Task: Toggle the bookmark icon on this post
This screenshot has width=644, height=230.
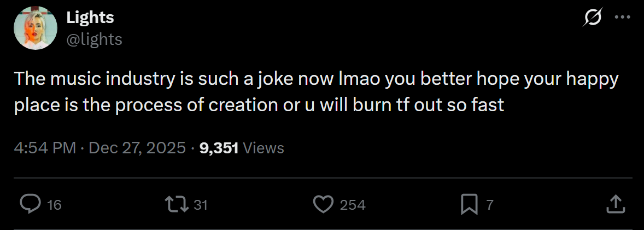Action: tap(469, 204)
